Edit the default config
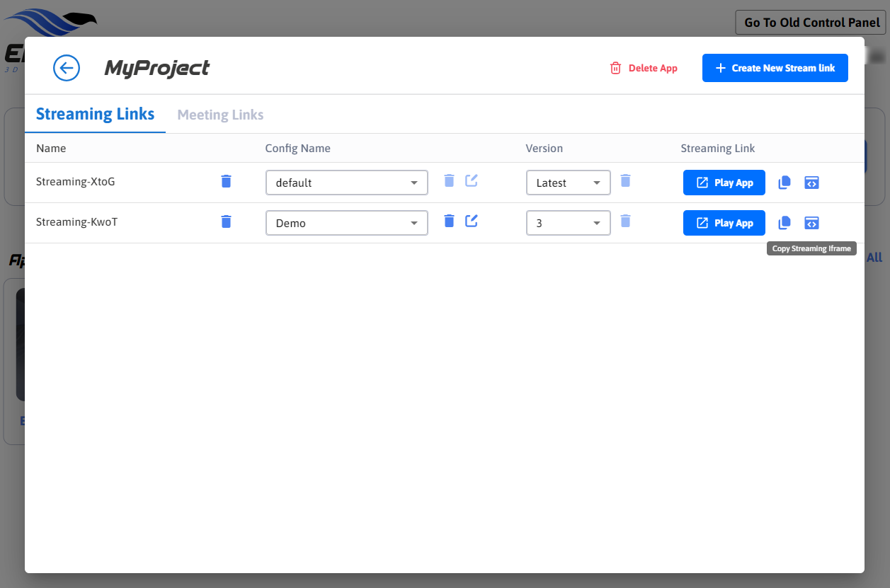The image size is (890, 588). click(472, 180)
